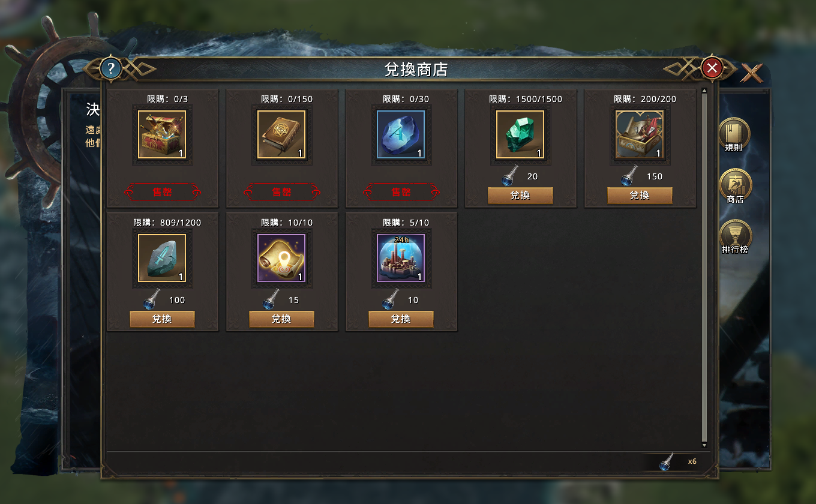Image resolution: width=816 pixels, height=504 pixels.
Task: Close the exchange shop with red X
Action: tap(712, 68)
